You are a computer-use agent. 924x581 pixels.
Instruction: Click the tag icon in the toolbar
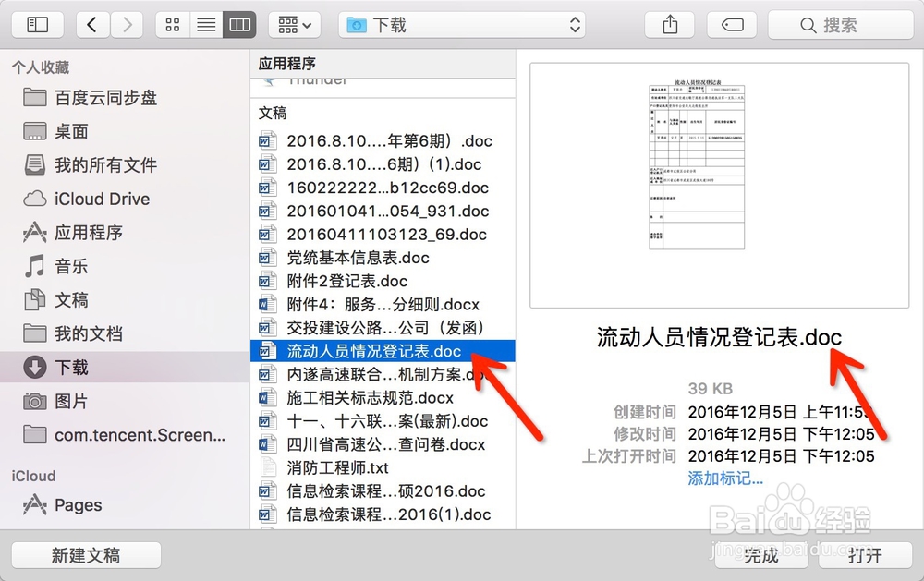pyautogui.click(x=732, y=25)
